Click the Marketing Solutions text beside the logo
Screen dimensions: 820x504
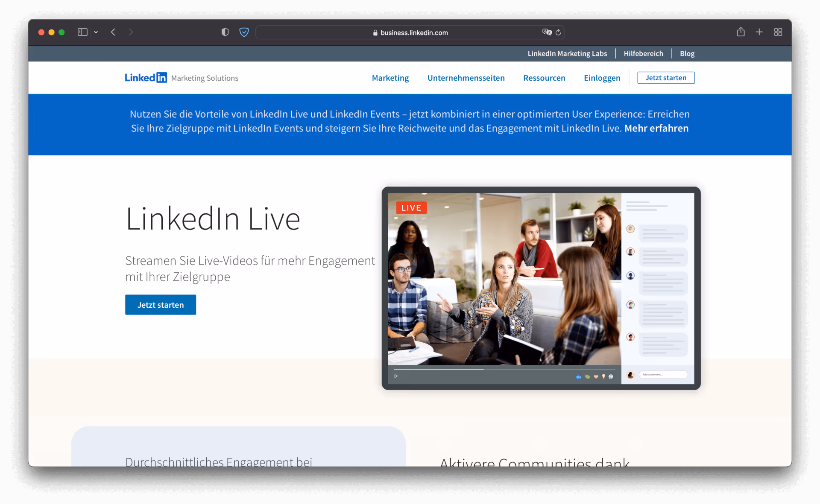coord(205,78)
